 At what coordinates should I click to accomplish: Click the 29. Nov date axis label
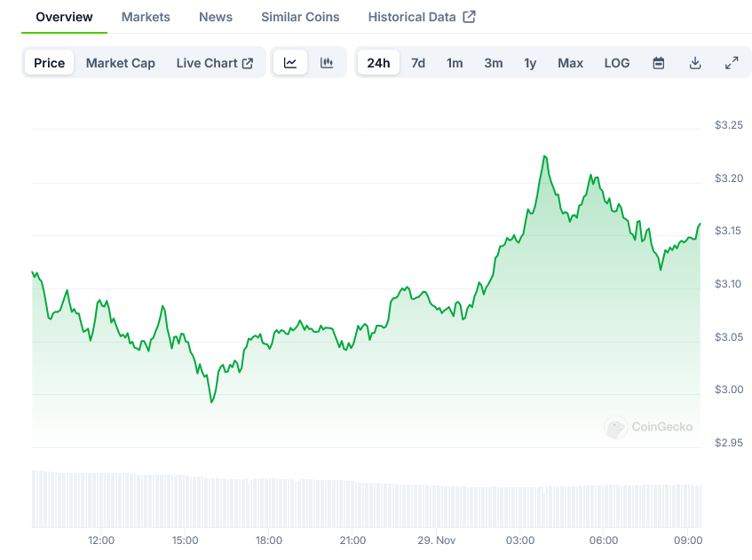tap(437, 540)
